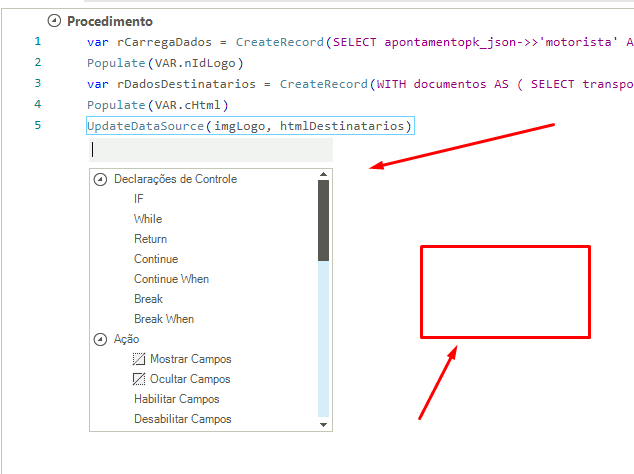
Task: Choose the While statement from list
Action: [x=148, y=219]
